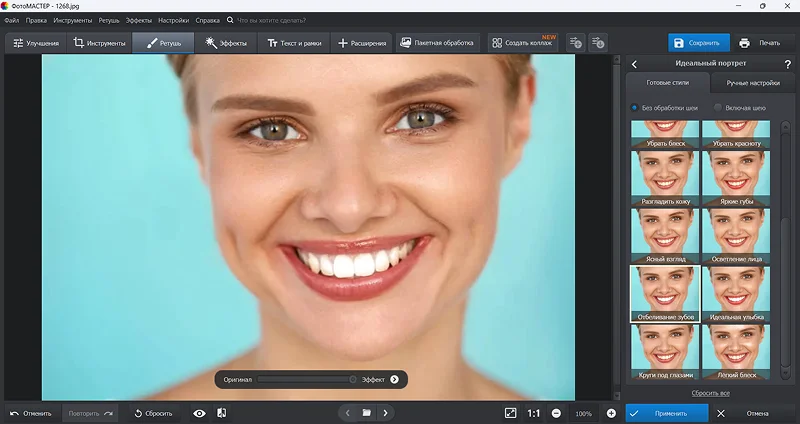Choose the Яркие губы preset

(x=736, y=178)
